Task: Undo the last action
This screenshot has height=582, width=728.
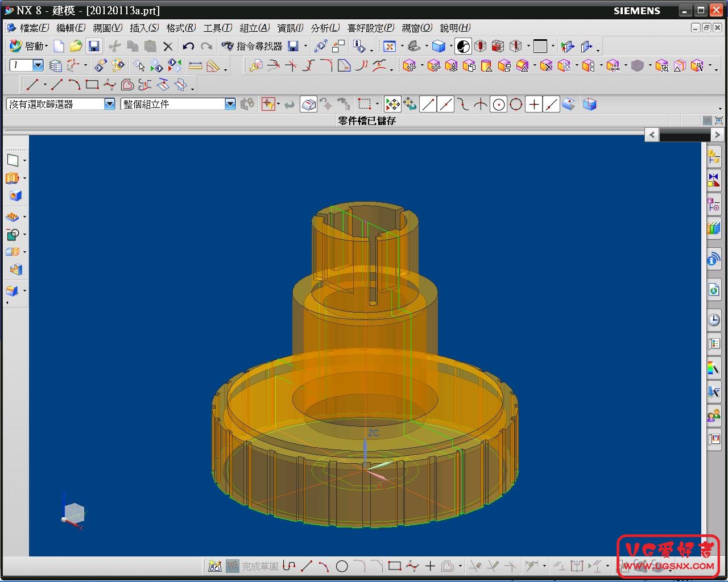Action: point(188,47)
